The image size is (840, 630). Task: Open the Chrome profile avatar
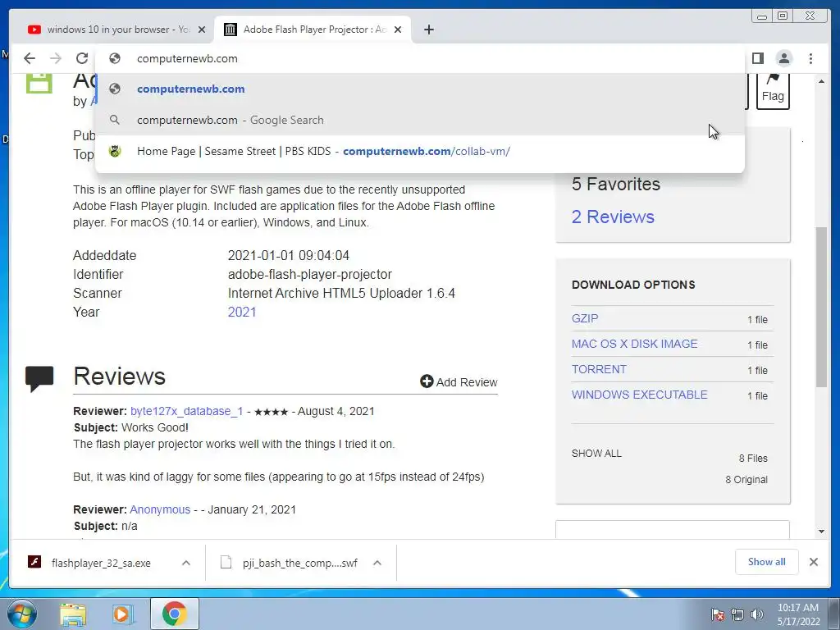click(x=783, y=58)
